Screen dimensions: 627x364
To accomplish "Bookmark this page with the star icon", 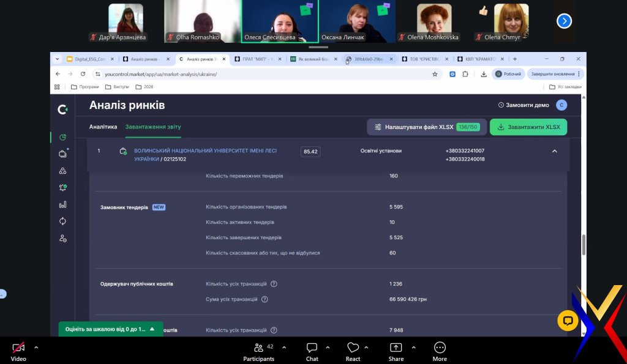I will coord(435,74).
